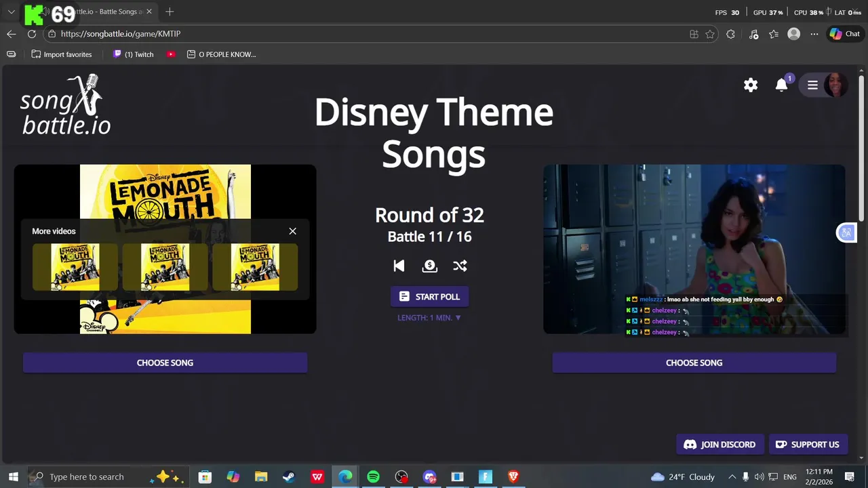Open the favorites list icon
Viewport: 868px width, 488px height.
(774, 34)
